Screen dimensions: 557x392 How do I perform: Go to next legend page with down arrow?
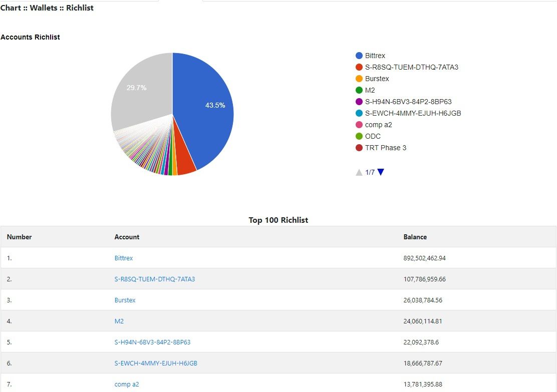pos(381,172)
